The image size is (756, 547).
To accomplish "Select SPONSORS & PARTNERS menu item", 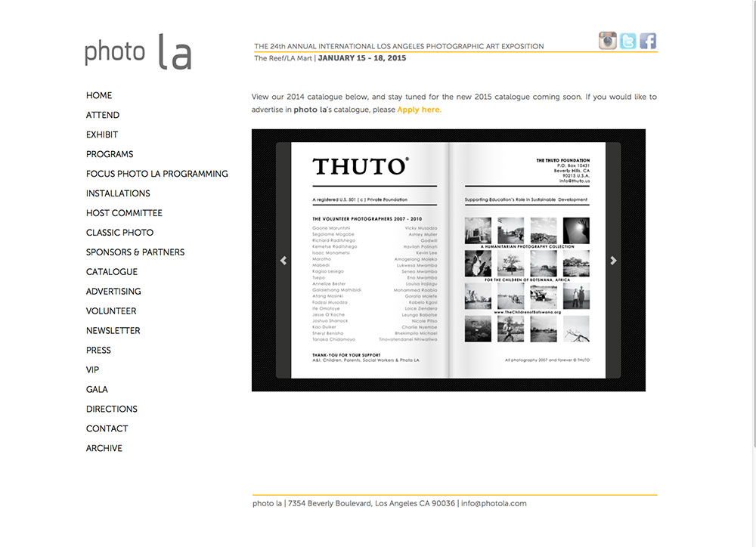I will [135, 252].
